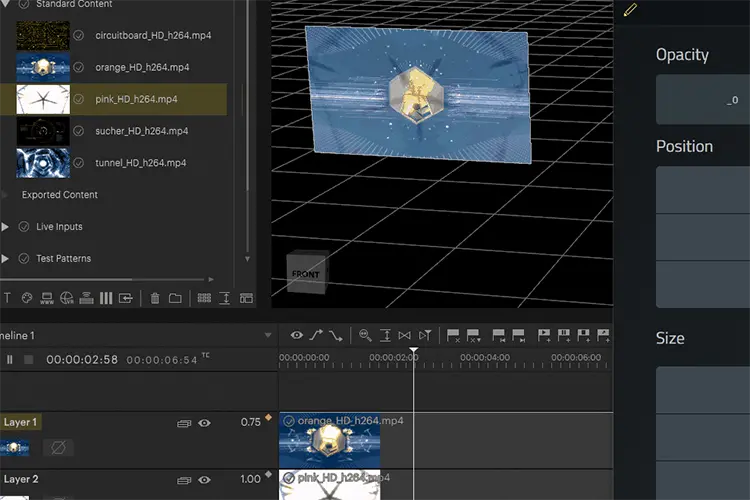Click the text resource T icon
This screenshot has height=500, width=750.
pos(7,298)
